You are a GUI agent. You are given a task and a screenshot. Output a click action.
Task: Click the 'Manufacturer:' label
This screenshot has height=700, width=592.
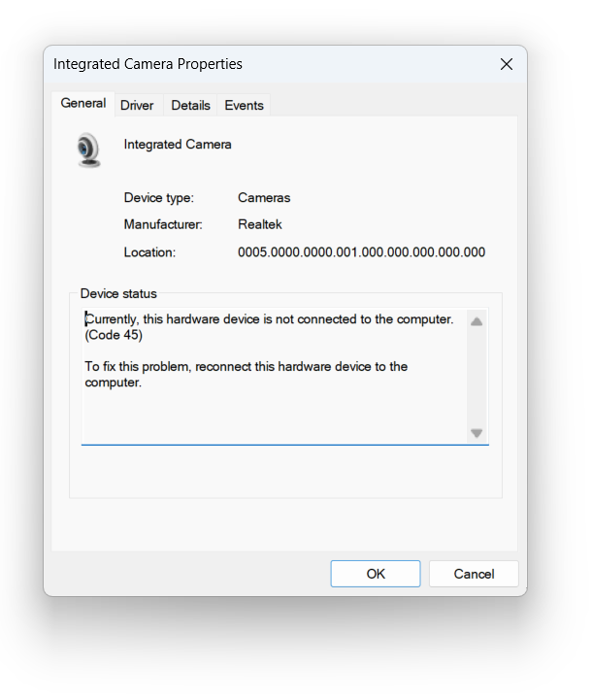click(x=163, y=224)
